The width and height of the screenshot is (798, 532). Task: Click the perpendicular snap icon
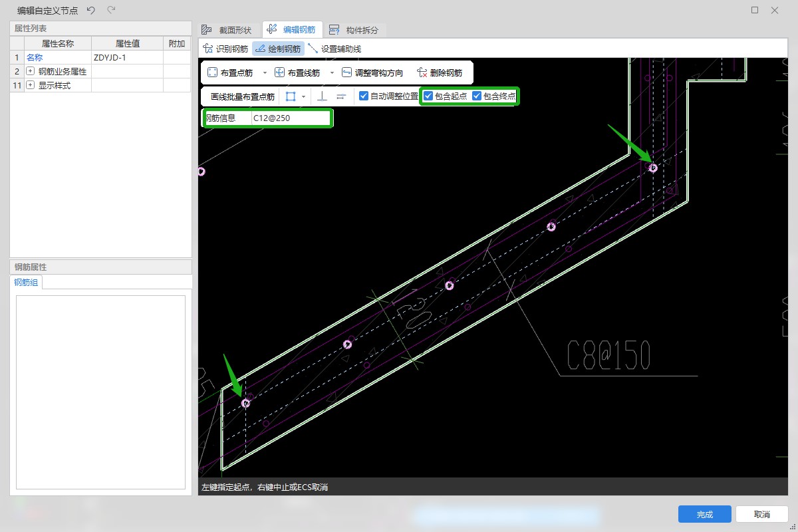point(322,96)
